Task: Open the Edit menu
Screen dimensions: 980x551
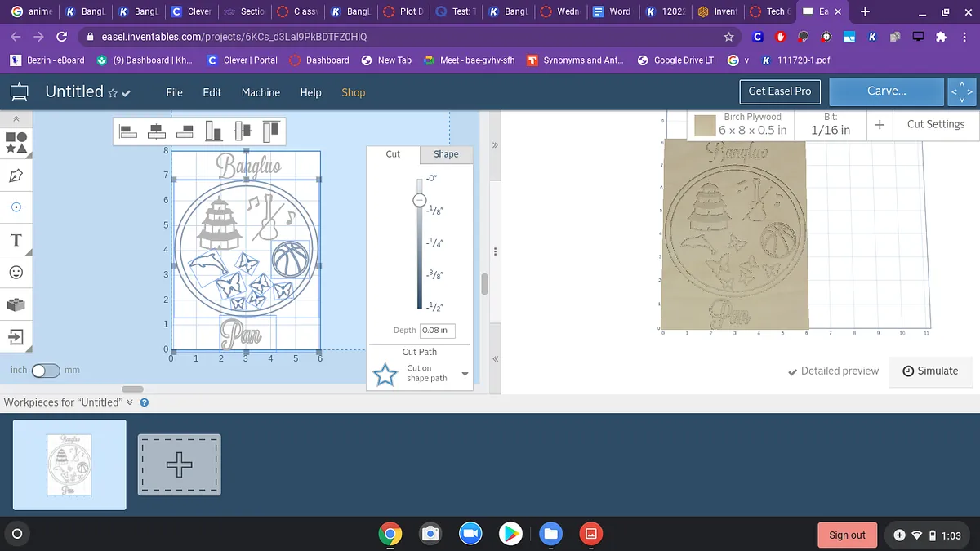Action: (212, 92)
